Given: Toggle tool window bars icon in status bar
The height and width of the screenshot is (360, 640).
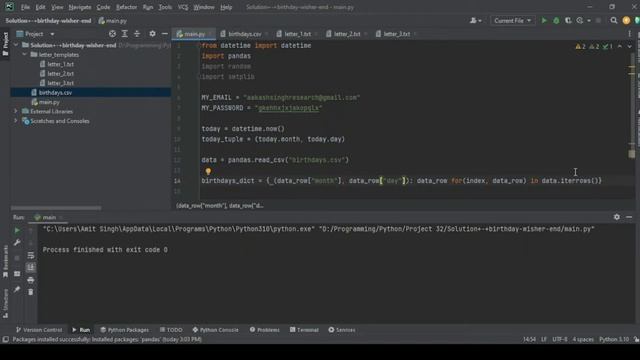Looking at the screenshot, I should [x=5, y=340].
